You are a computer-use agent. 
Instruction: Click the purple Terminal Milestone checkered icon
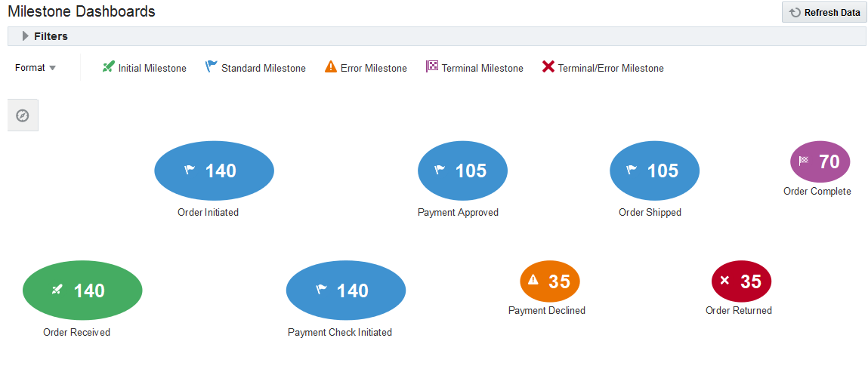[x=432, y=67]
